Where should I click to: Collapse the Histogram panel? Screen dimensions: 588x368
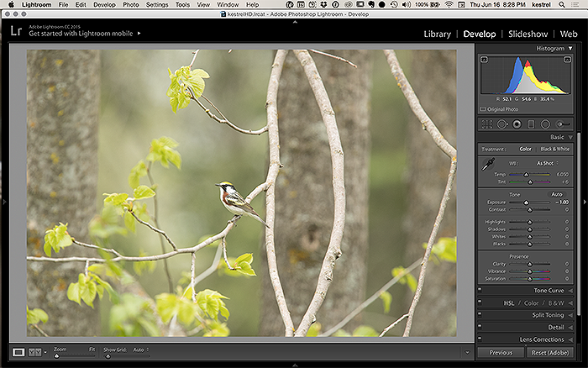tap(570, 49)
